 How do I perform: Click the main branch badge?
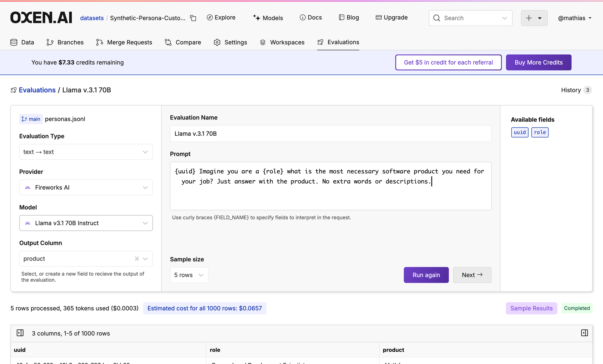tap(31, 119)
